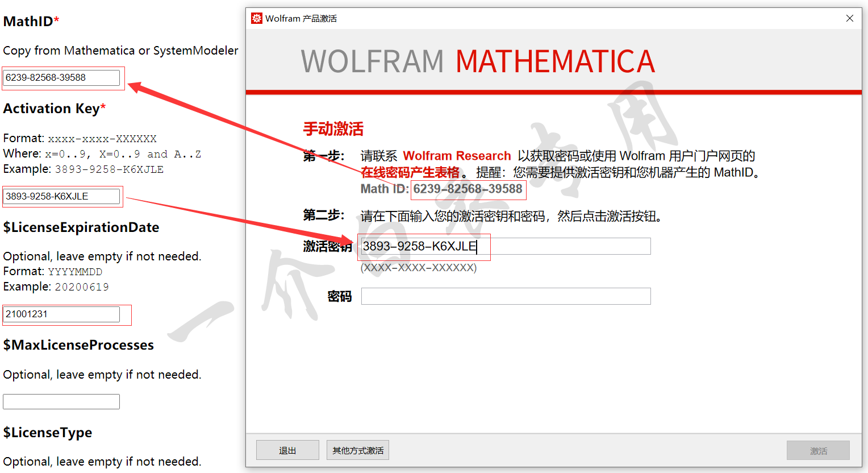Click the 手动激活 heading
The width and height of the screenshot is (868, 473).
coord(333,129)
